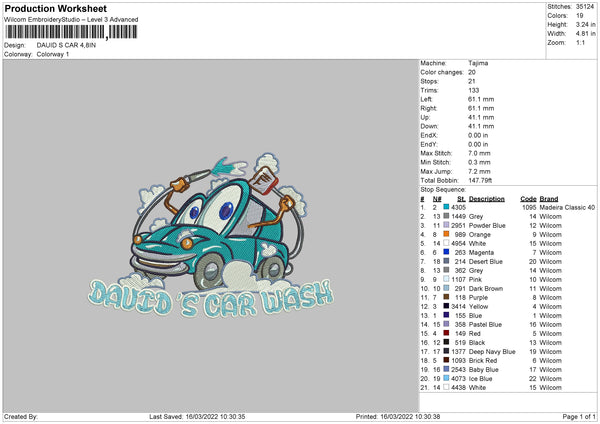600x424 pixels.
Task: Click the Deep Navy Blue description
Action: point(492,352)
